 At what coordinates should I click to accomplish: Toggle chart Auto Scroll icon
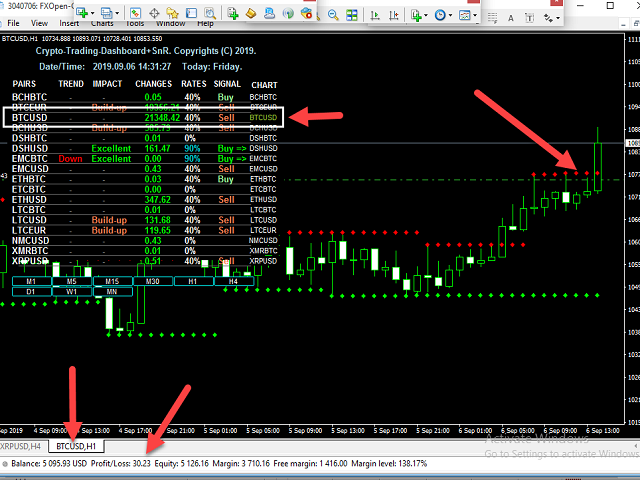375,16
